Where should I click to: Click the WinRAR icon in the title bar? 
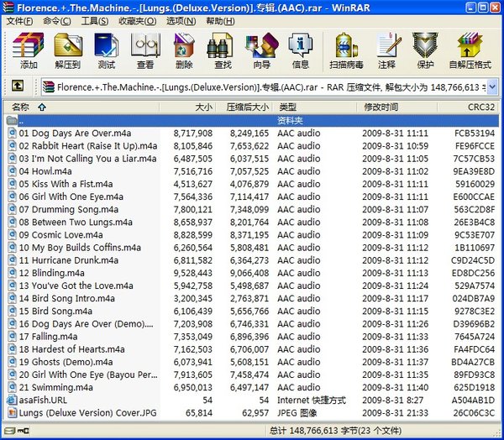[x=8, y=8]
